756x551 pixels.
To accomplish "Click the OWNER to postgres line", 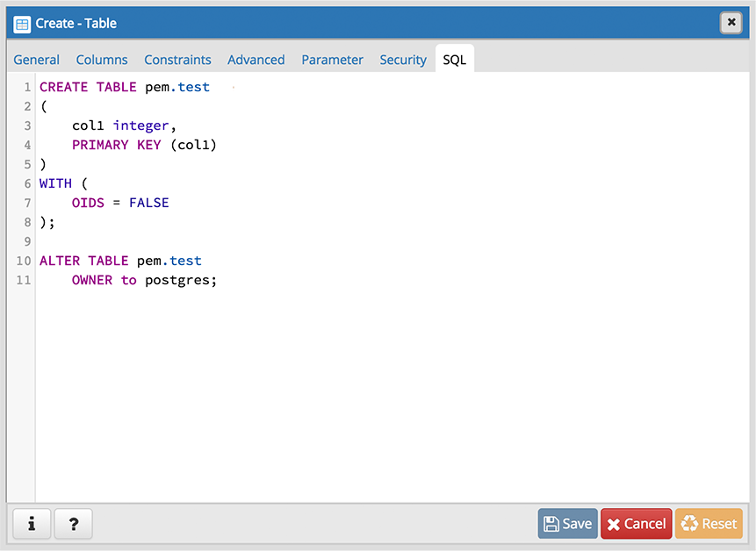I will [144, 280].
